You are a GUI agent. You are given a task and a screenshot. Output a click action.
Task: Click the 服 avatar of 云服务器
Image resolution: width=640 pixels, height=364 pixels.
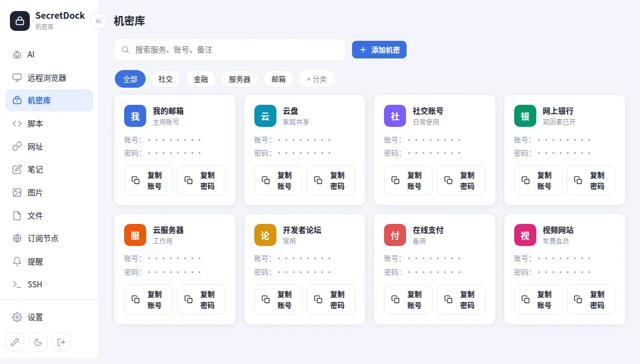pos(135,235)
